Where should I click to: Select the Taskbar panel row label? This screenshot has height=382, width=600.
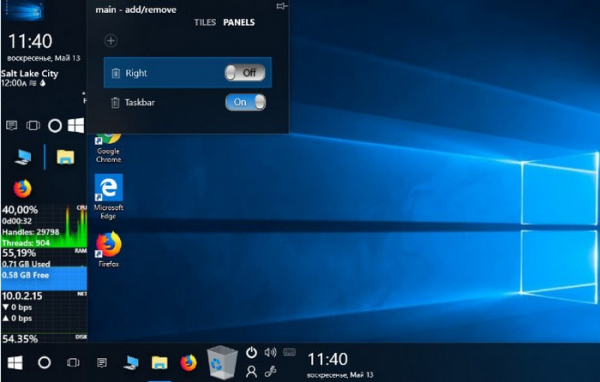(x=140, y=103)
